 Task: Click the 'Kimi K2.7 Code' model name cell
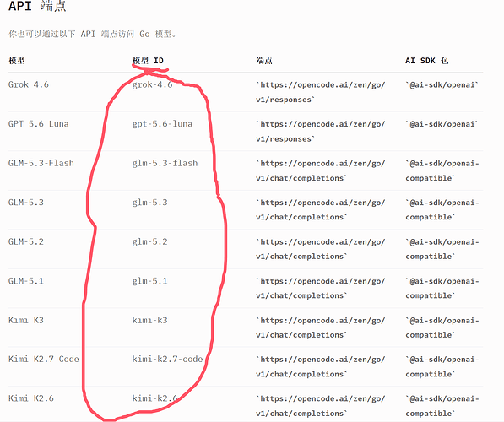pyautogui.click(x=44, y=359)
